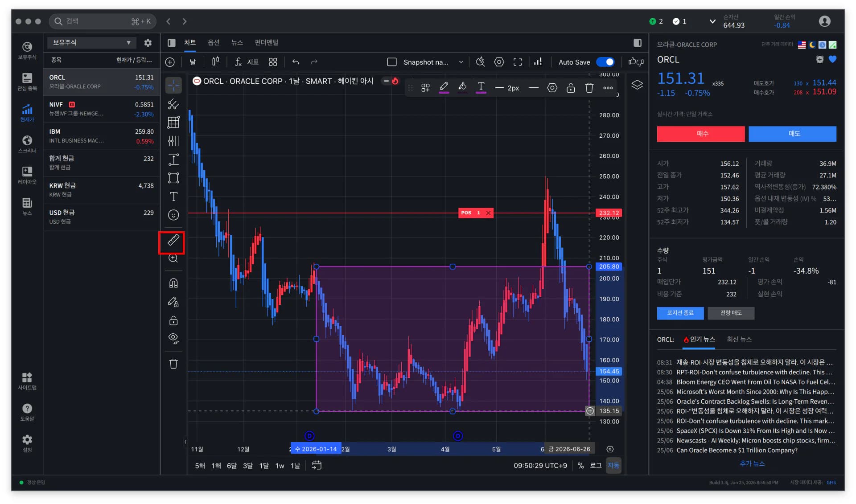The width and height of the screenshot is (856, 504).
Task: Switch to the 옵션 tab
Action: [x=214, y=42]
